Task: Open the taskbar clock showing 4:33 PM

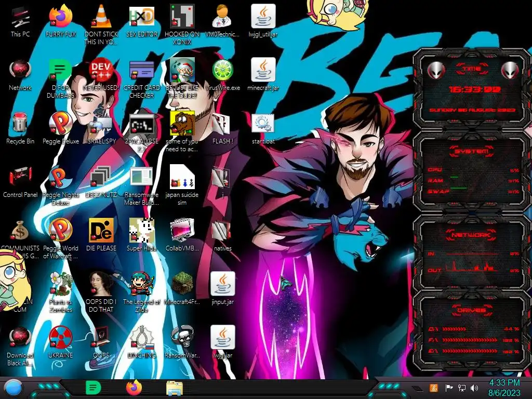Action: pos(504,388)
